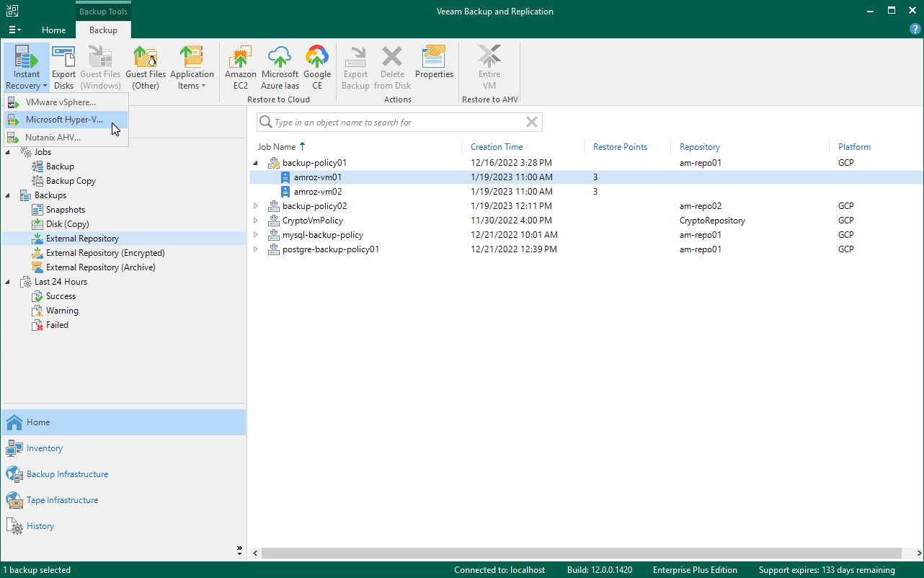Expand the mysql-backup-policy row
This screenshot has width=924, height=578.
(255, 235)
